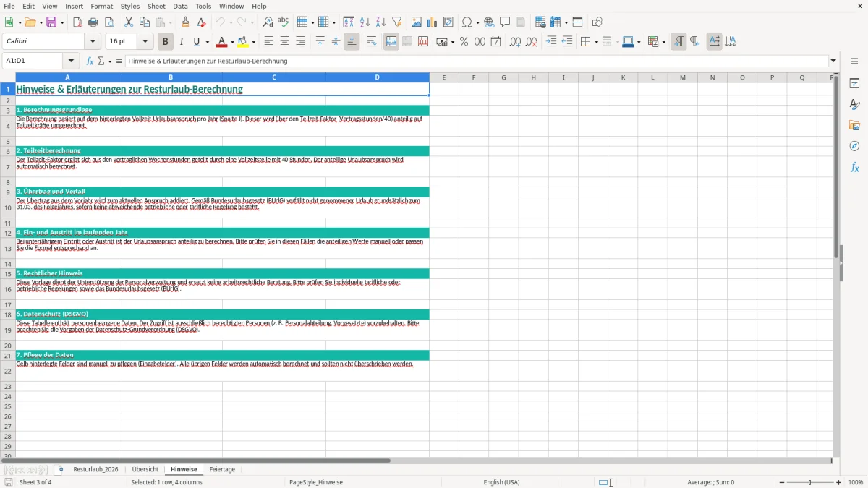The width and height of the screenshot is (868, 488).
Task: Insert an image
Action: pyautogui.click(x=417, y=22)
